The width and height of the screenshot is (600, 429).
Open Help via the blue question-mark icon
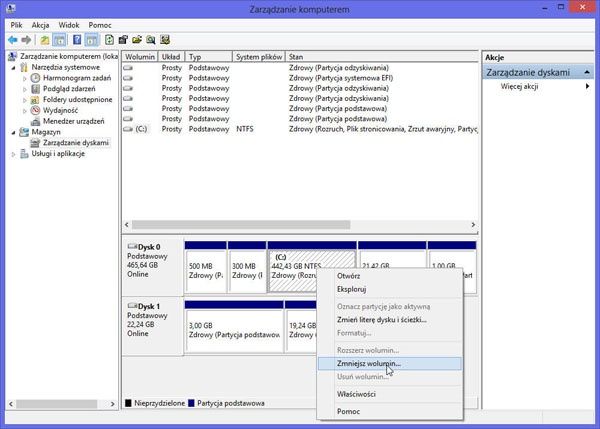tap(77, 40)
